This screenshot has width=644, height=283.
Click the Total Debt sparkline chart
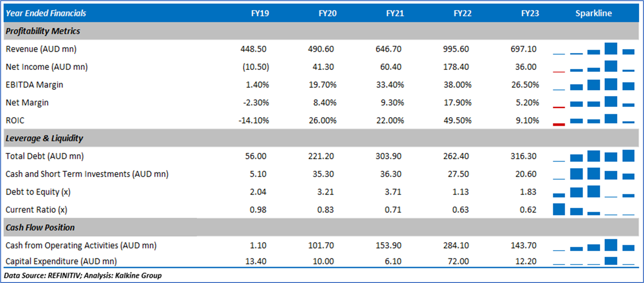pos(594,156)
